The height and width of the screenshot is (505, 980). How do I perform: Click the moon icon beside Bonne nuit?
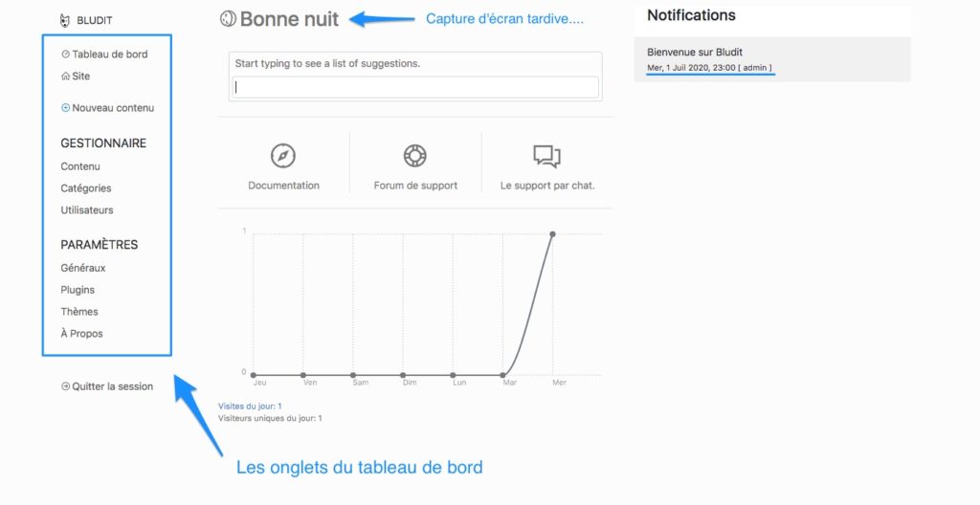coord(228,19)
